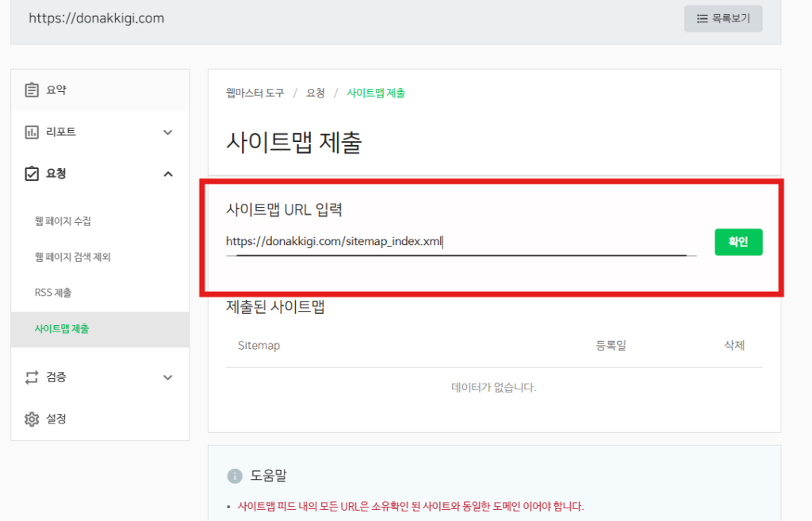The width and height of the screenshot is (812, 521).
Task: Click the list icon on 목록보기 button
Action: (703, 19)
